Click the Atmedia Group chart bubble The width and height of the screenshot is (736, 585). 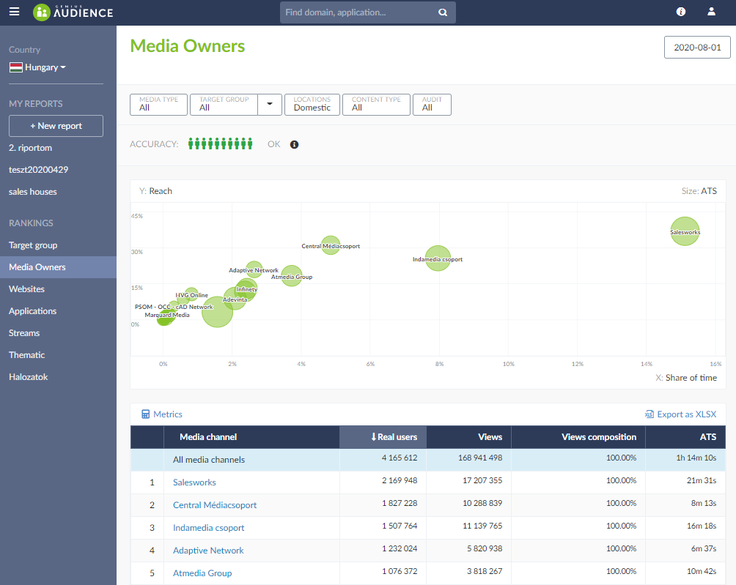pyautogui.click(x=291, y=276)
